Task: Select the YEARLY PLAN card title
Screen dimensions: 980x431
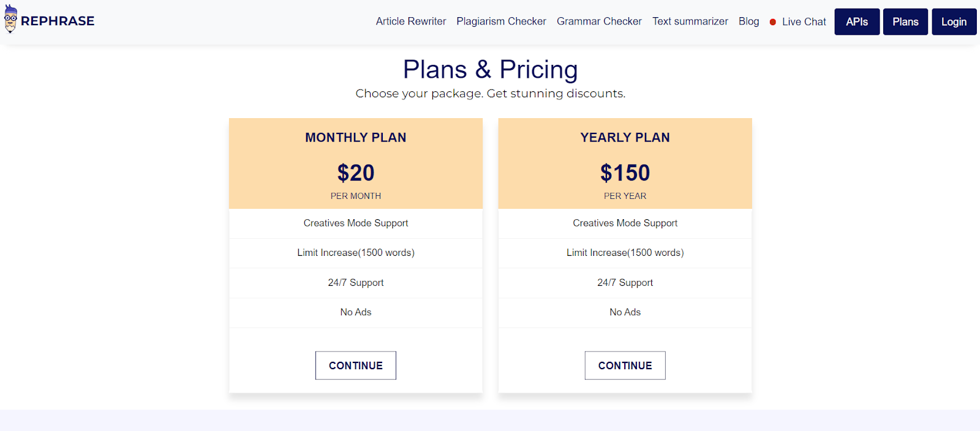Action: coord(625,138)
